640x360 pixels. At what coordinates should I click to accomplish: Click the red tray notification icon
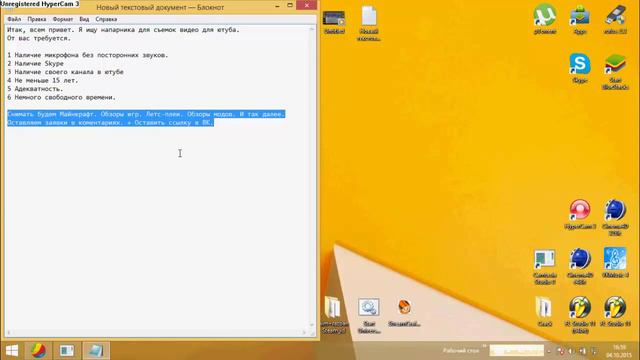(560, 351)
